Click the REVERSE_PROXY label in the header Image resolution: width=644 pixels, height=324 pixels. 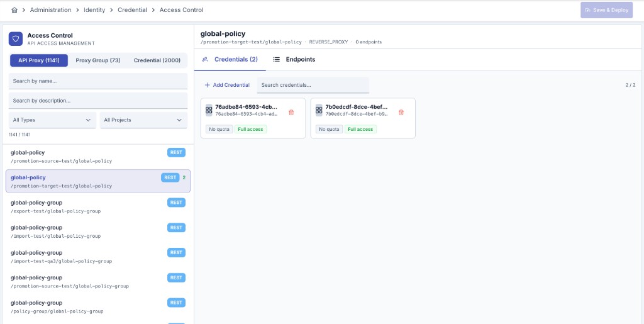coord(328,42)
